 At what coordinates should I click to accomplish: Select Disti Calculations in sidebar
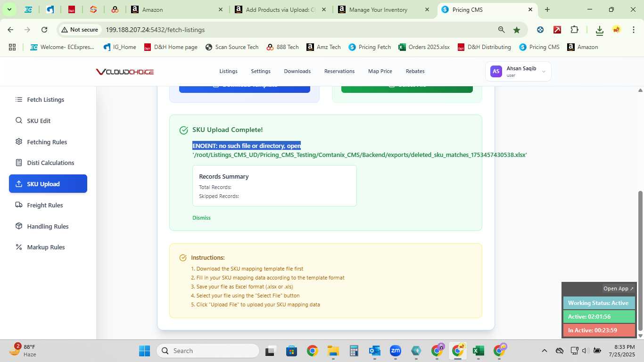48,163
